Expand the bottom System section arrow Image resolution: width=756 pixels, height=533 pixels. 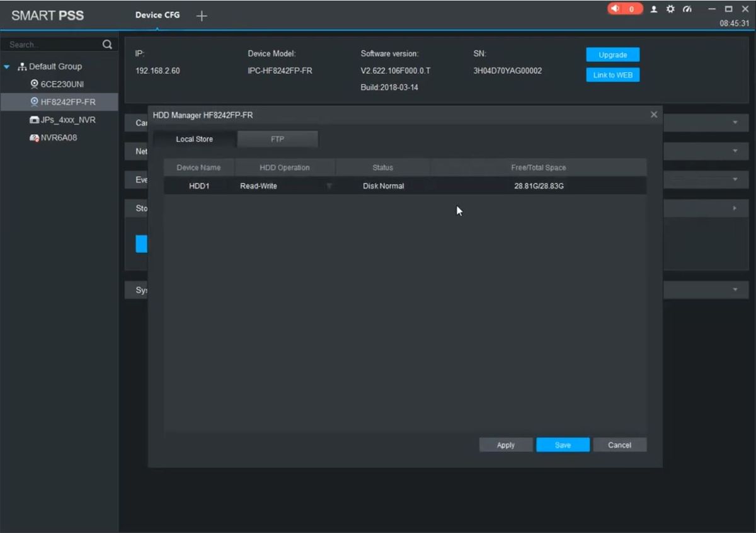pos(735,290)
